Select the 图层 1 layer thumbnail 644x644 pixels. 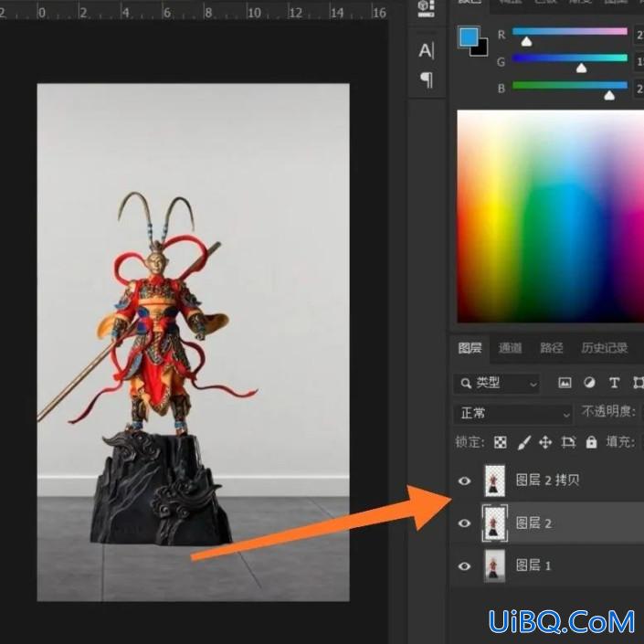[495, 566]
